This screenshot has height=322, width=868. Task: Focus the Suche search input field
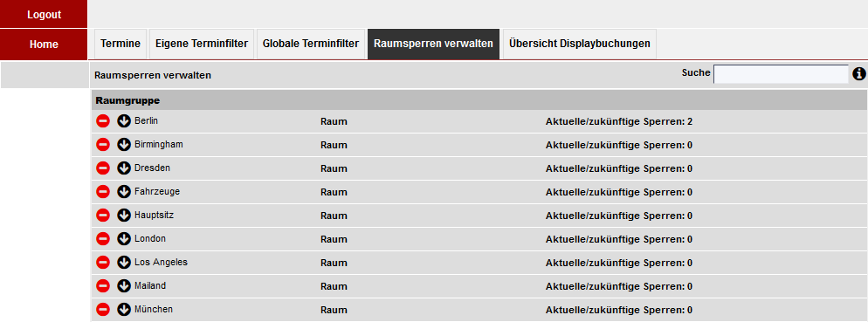pos(781,74)
